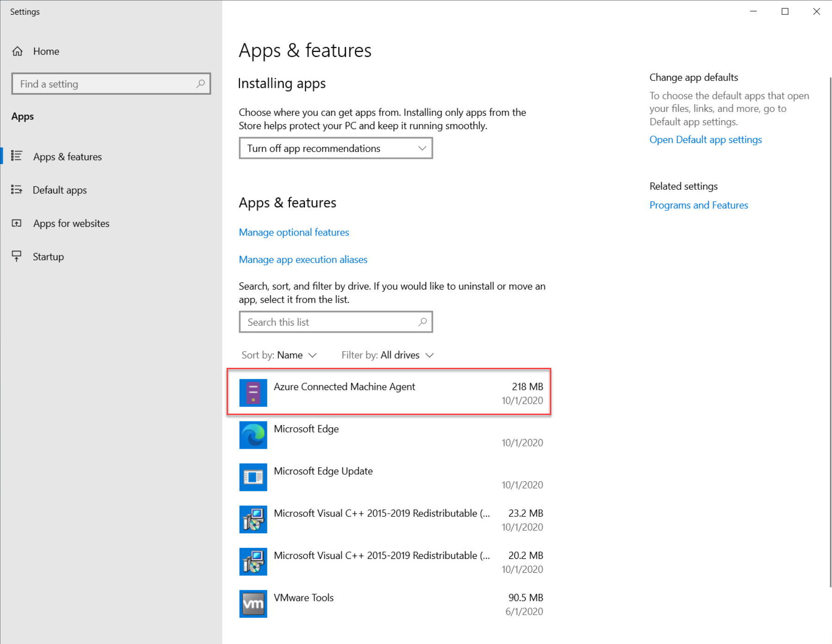This screenshot has height=644, width=832.
Task: Select Visual C++ Redistributable name beside 23.2 MB
Action: point(382,513)
